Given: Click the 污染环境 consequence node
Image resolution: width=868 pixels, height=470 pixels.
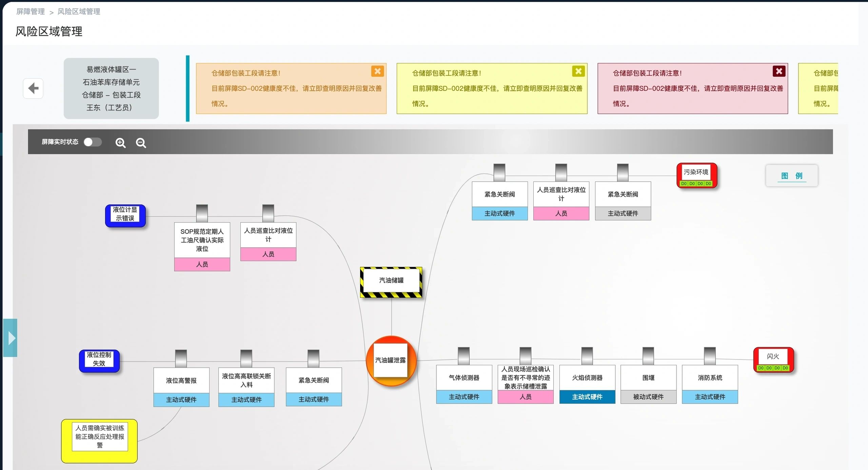Looking at the screenshot, I should 696,175.
